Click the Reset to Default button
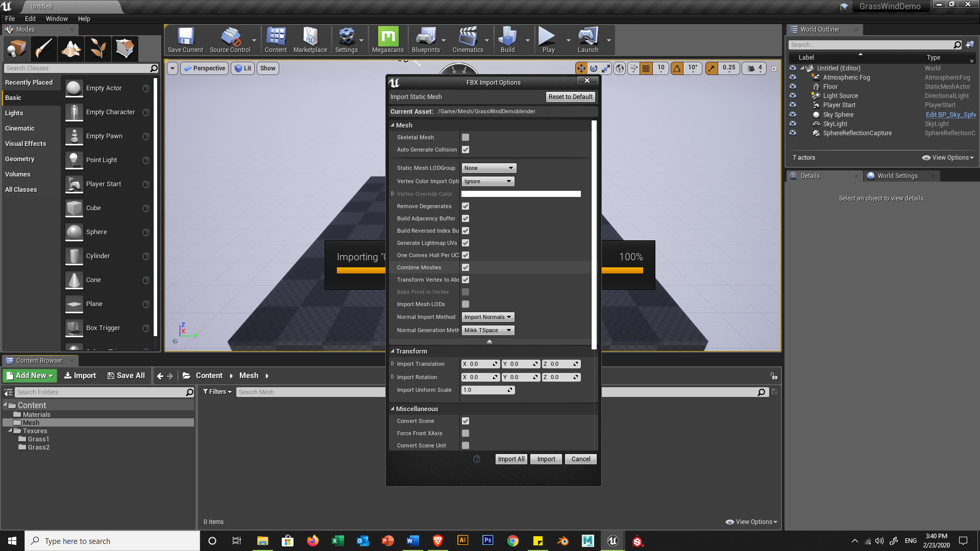This screenshot has width=980, height=551. tap(570, 97)
